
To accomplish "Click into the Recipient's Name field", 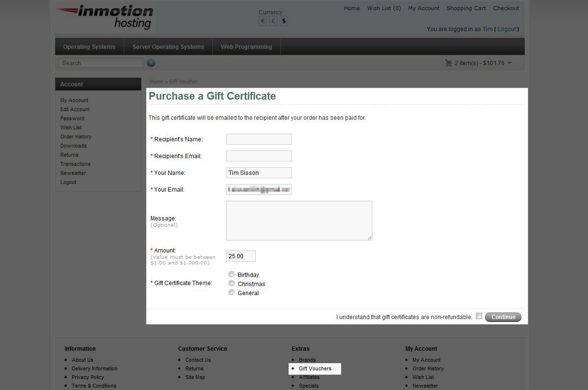I will click(x=259, y=139).
